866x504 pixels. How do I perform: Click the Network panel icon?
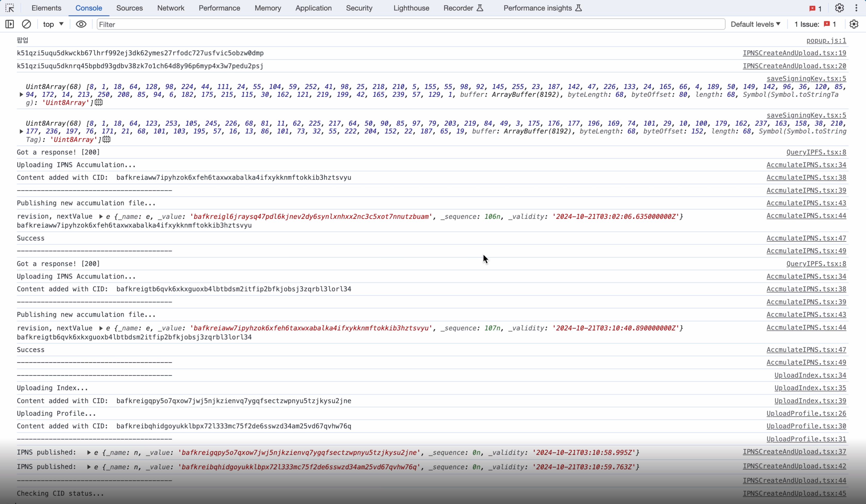coord(170,8)
